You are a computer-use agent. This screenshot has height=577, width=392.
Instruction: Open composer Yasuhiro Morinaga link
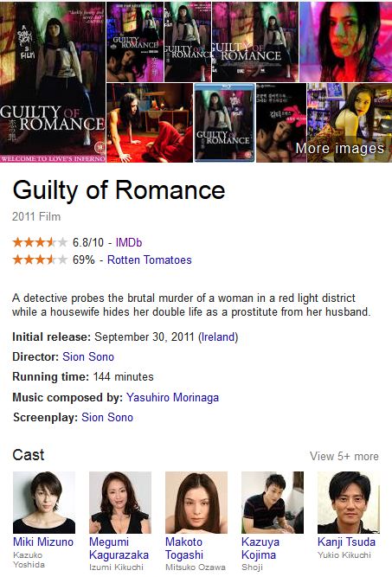click(x=172, y=397)
